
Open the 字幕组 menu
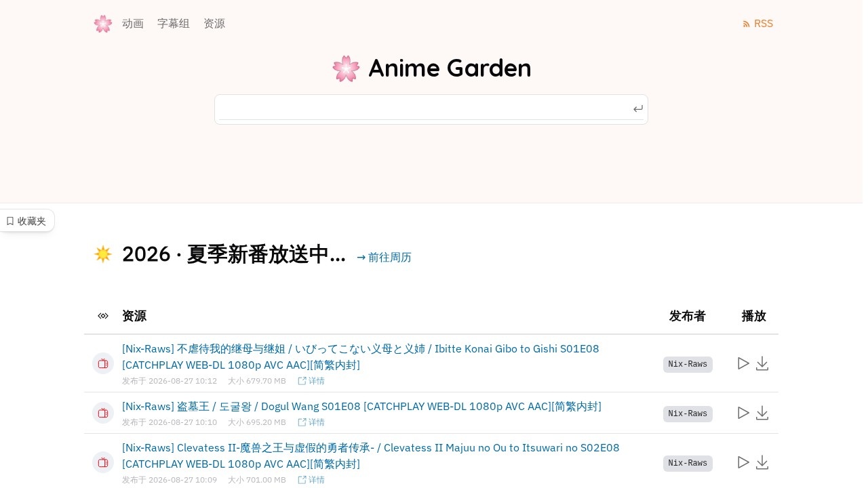coord(174,24)
